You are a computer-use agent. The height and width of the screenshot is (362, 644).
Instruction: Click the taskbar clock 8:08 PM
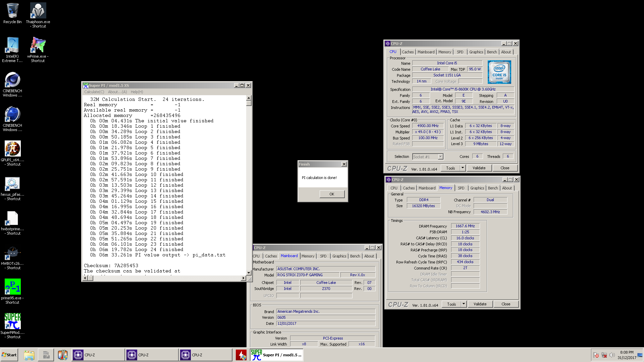pyautogui.click(x=627, y=352)
